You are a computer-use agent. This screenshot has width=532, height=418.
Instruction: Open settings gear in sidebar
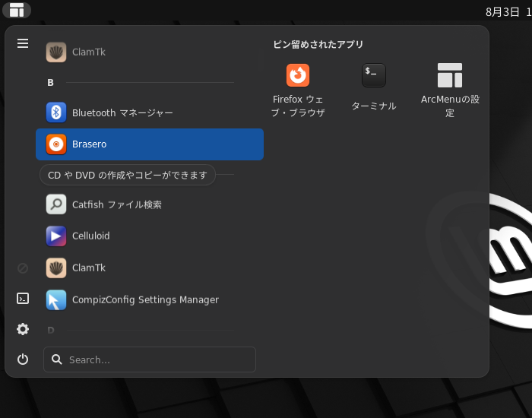pyautogui.click(x=23, y=329)
